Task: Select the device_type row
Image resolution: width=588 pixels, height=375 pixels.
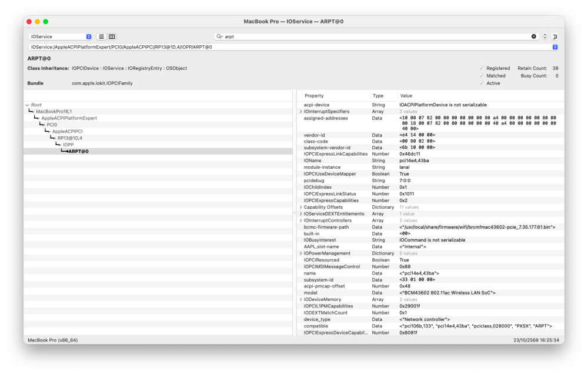Action: tap(430, 320)
